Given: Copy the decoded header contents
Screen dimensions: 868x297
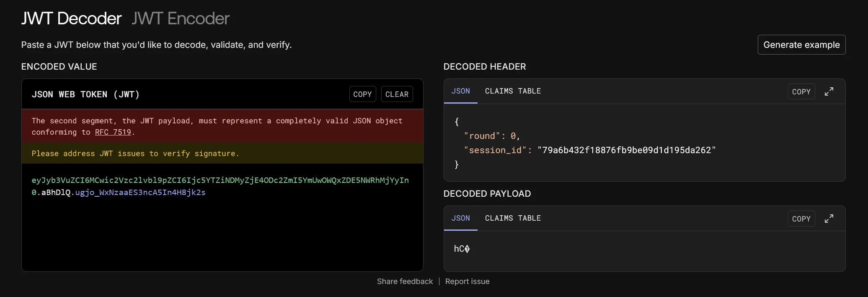Looking at the screenshot, I should pos(801,91).
